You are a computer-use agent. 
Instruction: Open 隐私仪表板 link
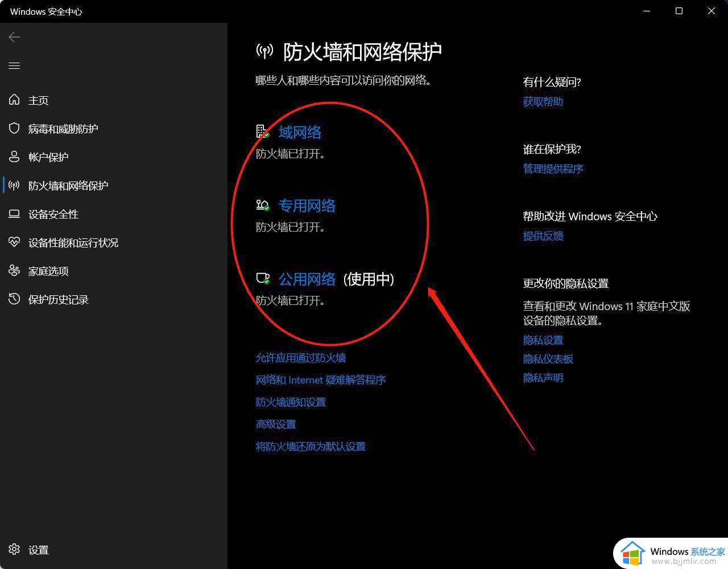548,358
